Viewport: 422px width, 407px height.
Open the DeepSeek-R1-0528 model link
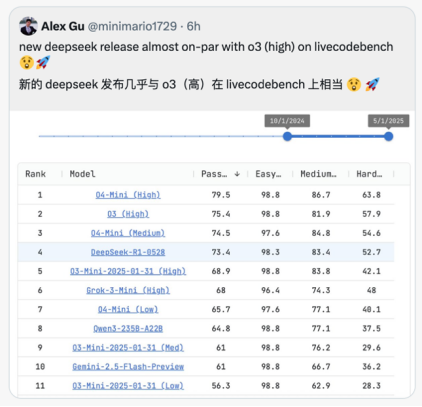pyautogui.click(x=128, y=252)
